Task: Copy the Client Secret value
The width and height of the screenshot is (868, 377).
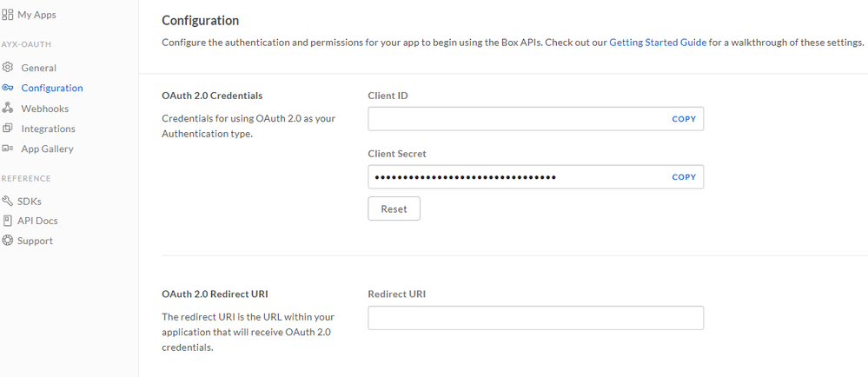Action: (684, 177)
